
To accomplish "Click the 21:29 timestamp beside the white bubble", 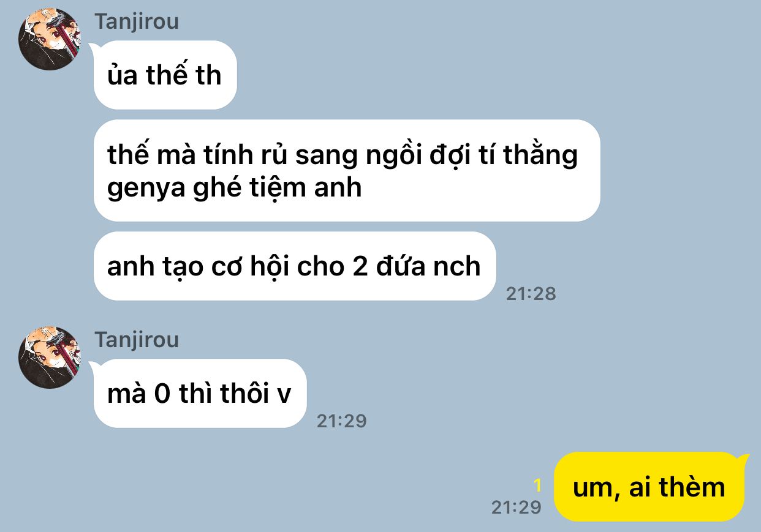I will pyautogui.click(x=342, y=421).
